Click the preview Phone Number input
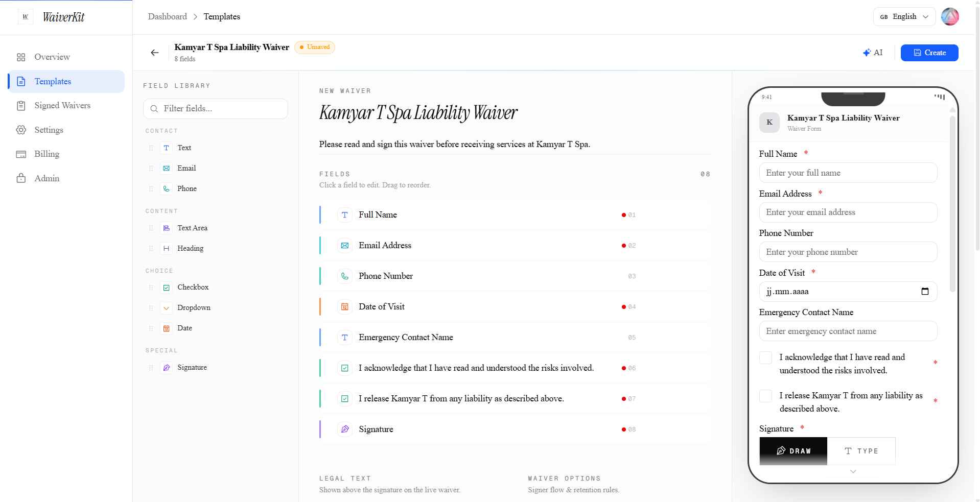 coord(848,252)
